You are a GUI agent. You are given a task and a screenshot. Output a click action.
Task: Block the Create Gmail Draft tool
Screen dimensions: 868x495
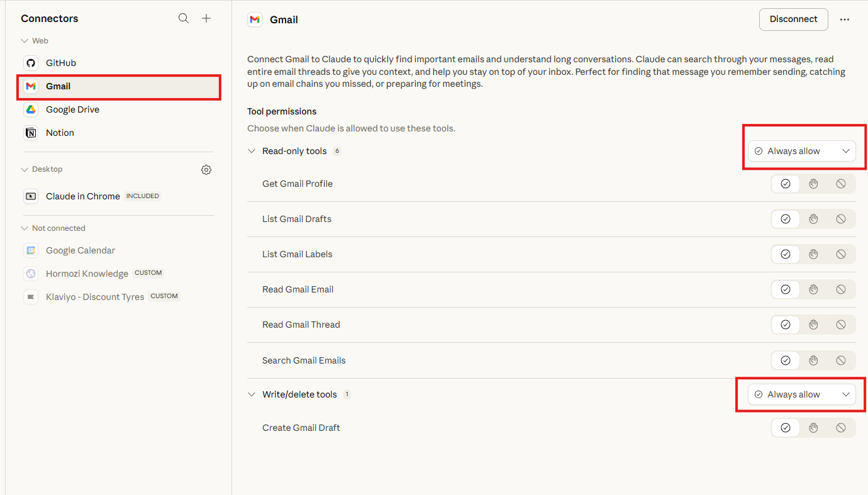tap(841, 428)
